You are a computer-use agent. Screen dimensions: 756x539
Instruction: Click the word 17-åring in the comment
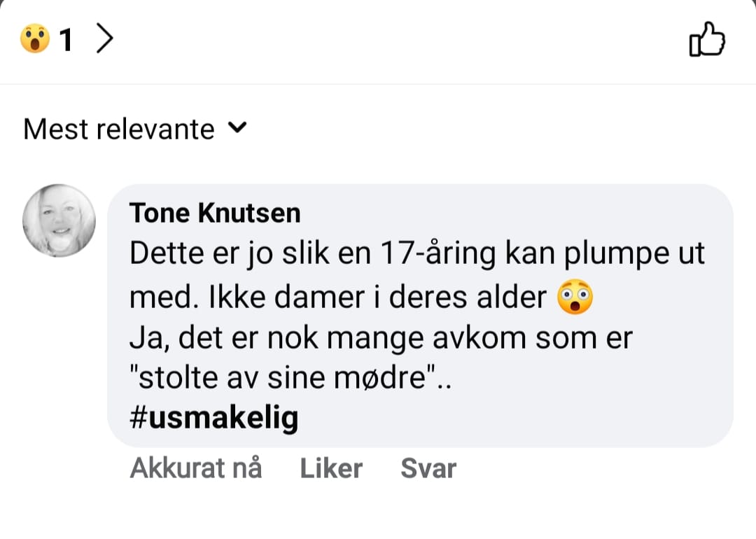tap(438, 253)
